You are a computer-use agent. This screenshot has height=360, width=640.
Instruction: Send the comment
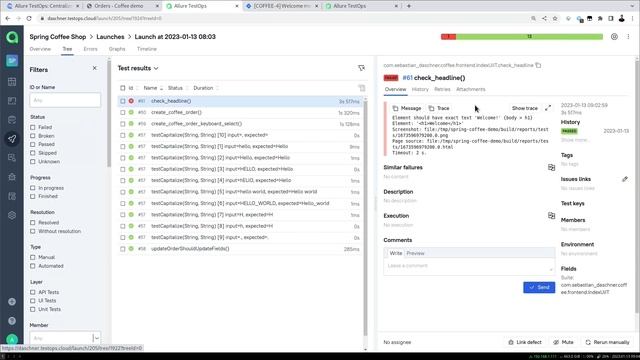click(539, 287)
